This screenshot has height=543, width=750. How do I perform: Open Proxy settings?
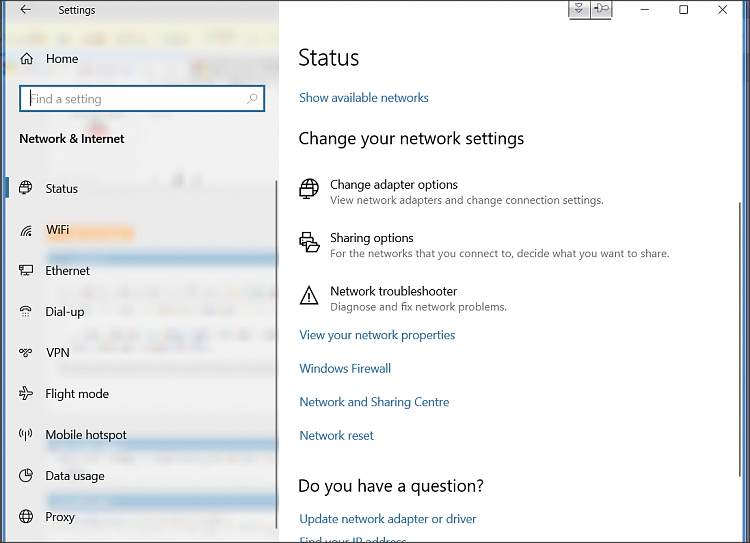[x=60, y=517]
